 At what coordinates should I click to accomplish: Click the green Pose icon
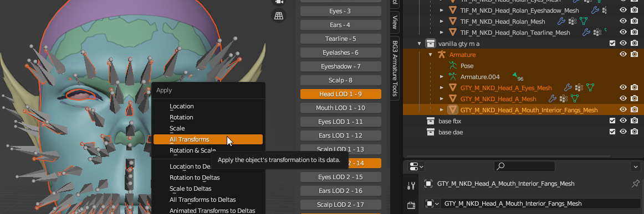click(x=453, y=66)
